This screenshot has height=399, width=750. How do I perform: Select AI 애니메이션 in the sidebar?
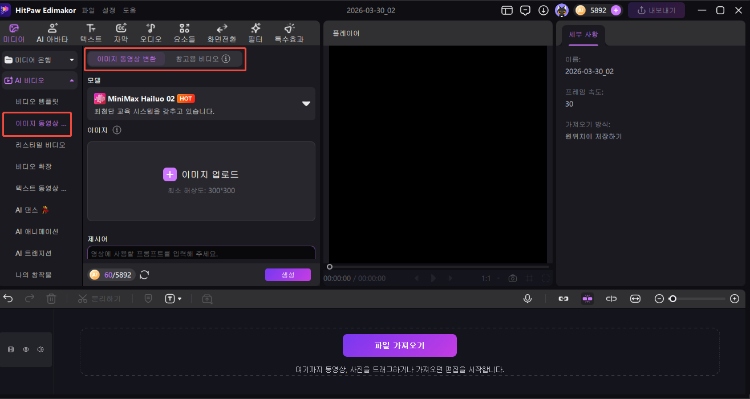[x=37, y=232]
